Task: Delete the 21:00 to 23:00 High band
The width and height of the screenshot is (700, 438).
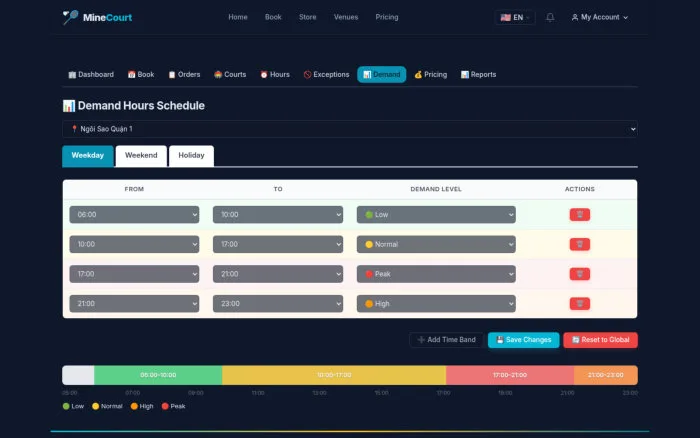Action: (x=579, y=304)
